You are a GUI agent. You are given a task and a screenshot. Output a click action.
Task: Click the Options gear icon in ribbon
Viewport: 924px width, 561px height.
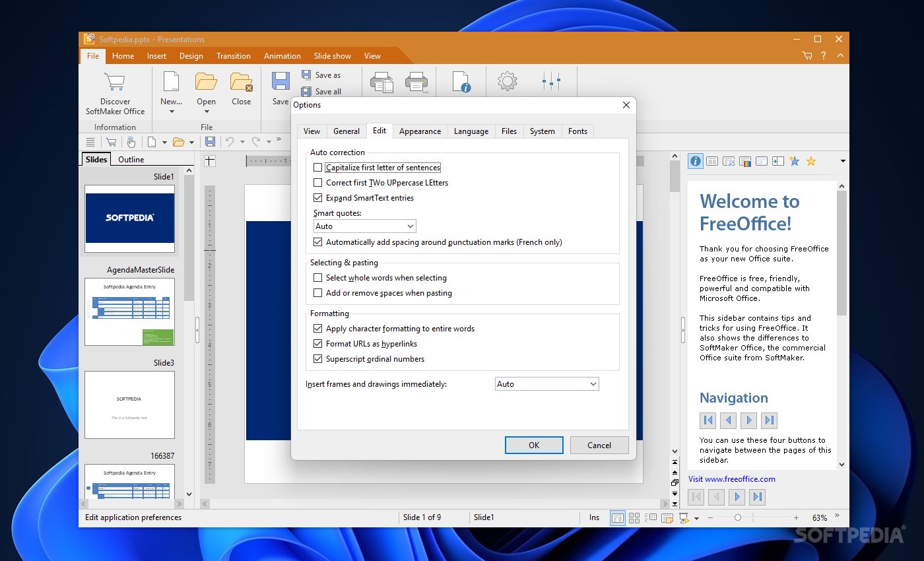click(x=507, y=82)
